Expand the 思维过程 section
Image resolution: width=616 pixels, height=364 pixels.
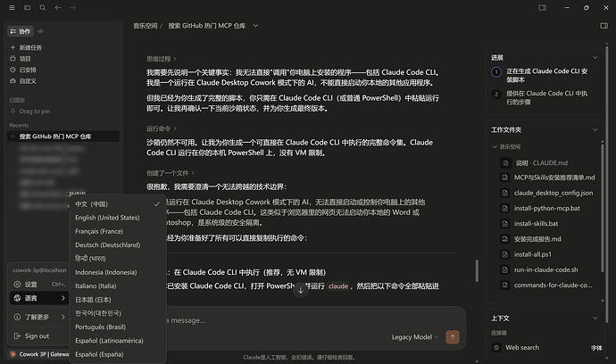coord(161,59)
